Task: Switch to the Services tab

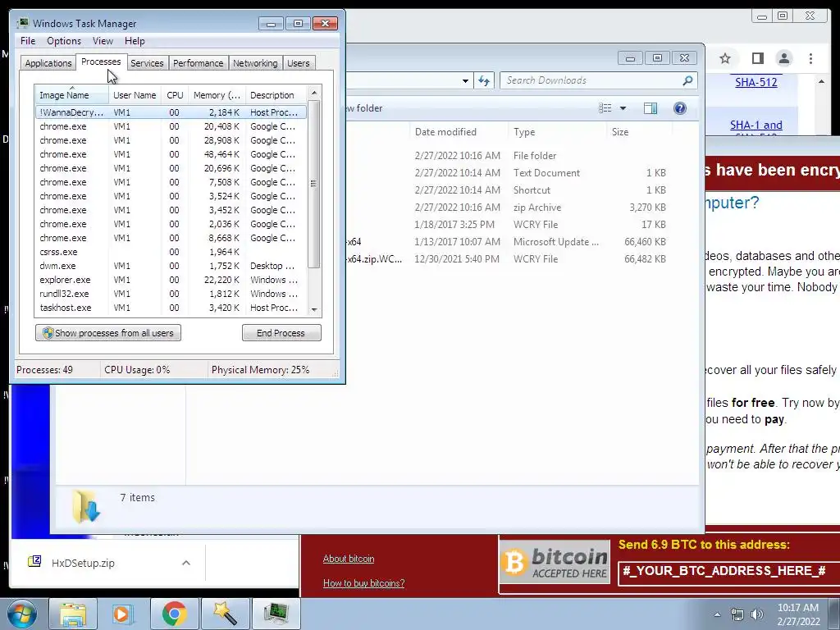Action: pyautogui.click(x=147, y=63)
